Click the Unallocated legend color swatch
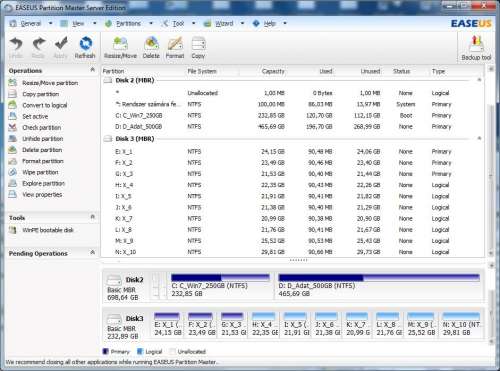Viewport: 500px width, 371px height. [x=172, y=351]
